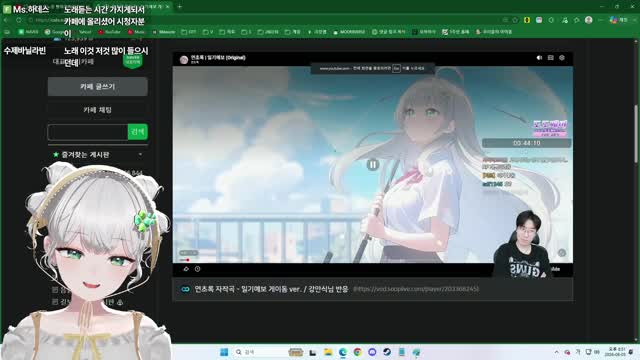Open 카페 채팅 in the sidebar
Viewport: 640px width, 360px height.
tap(98, 110)
